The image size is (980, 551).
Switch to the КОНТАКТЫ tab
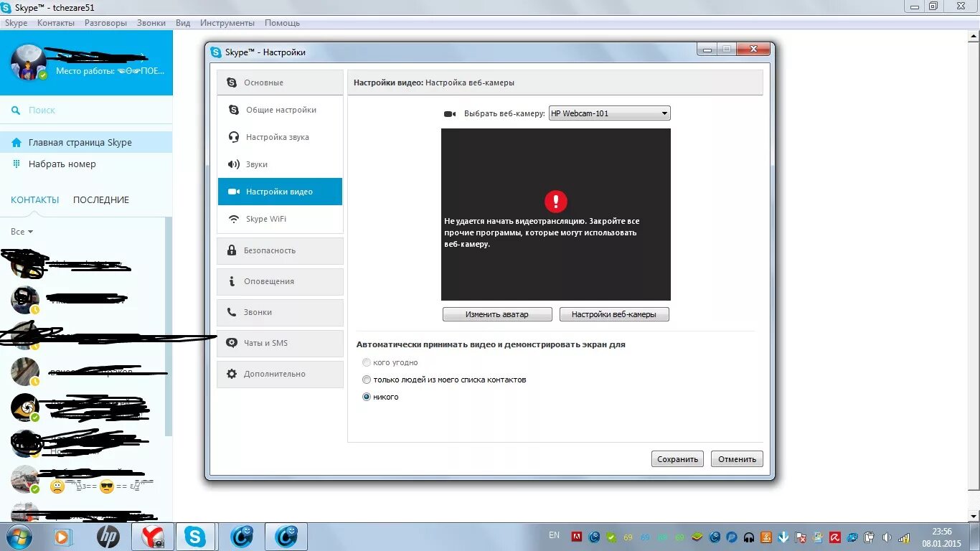pos(35,200)
